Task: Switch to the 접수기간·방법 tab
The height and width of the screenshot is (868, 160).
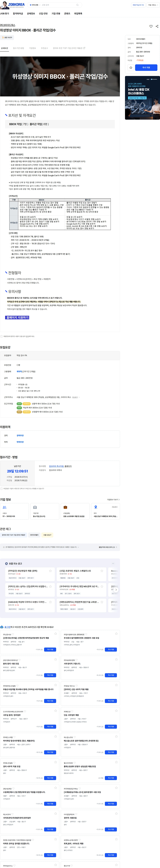Action: pyautogui.click(x=19, y=48)
